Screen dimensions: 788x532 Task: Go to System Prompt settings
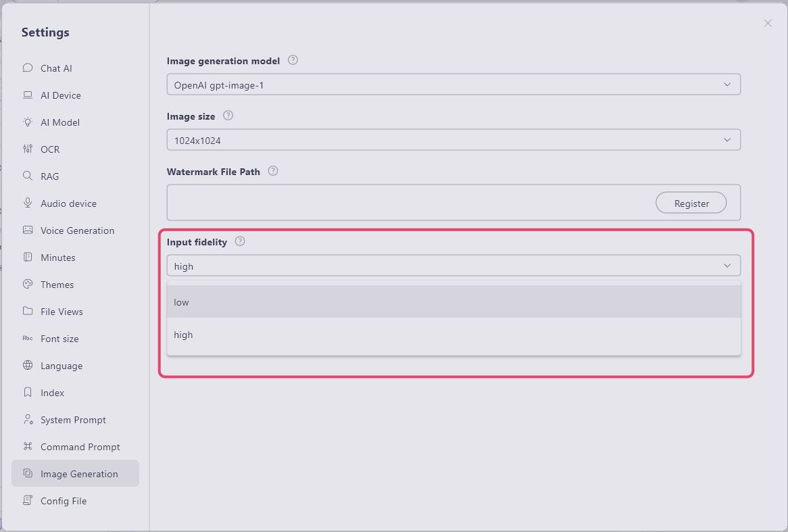tap(73, 420)
